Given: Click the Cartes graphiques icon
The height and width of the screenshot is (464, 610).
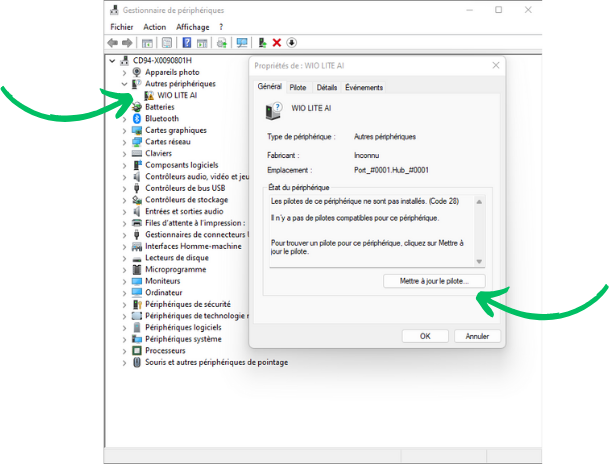Looking at the screenshot, I should click(x=137, y=130).
